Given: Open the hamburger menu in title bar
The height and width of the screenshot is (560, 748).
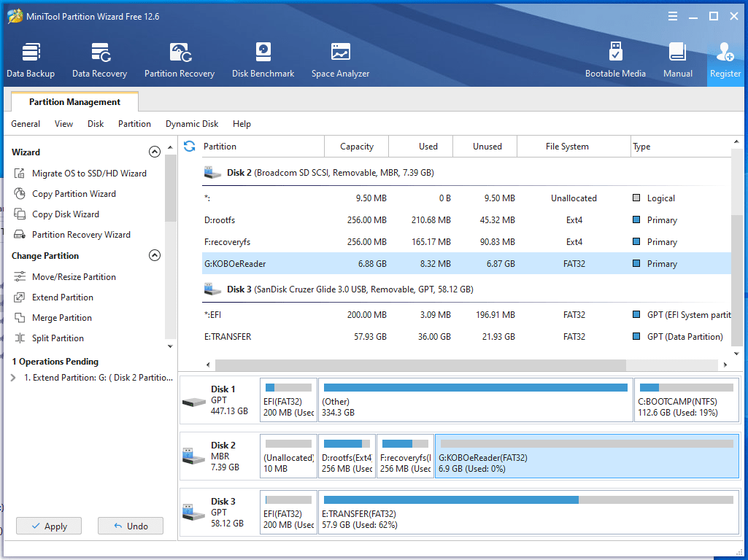Looking at the screenshot, I should point(673,16).
